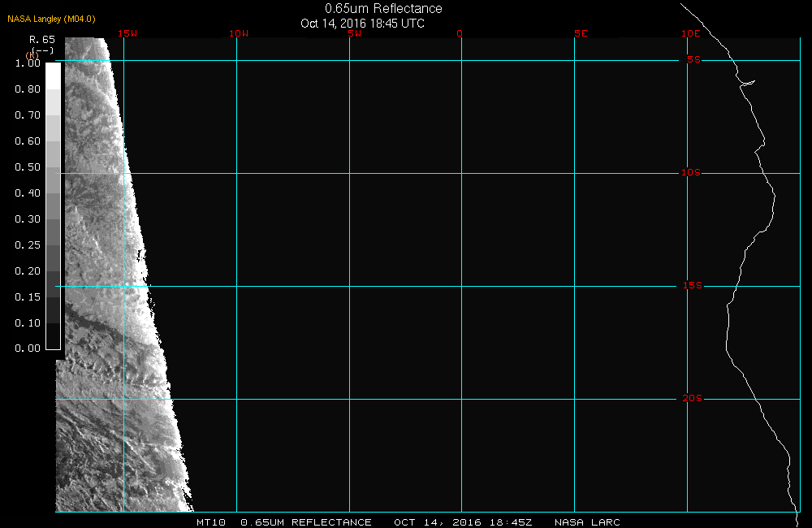Viewport: 812px width, 528px height.
Task: Click the OCT 14, 2016 18:45Z footer timestamp
Action: click(463, 522)
